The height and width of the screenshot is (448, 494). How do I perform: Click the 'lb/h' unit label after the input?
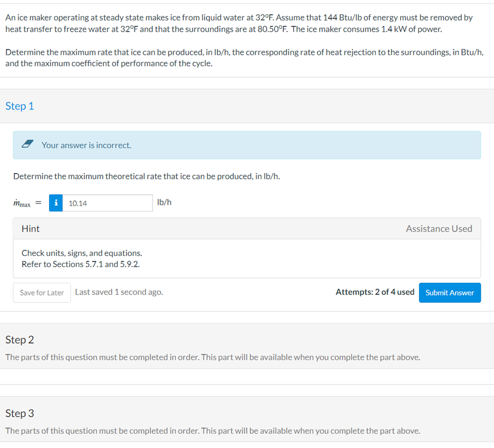[164, 202]
